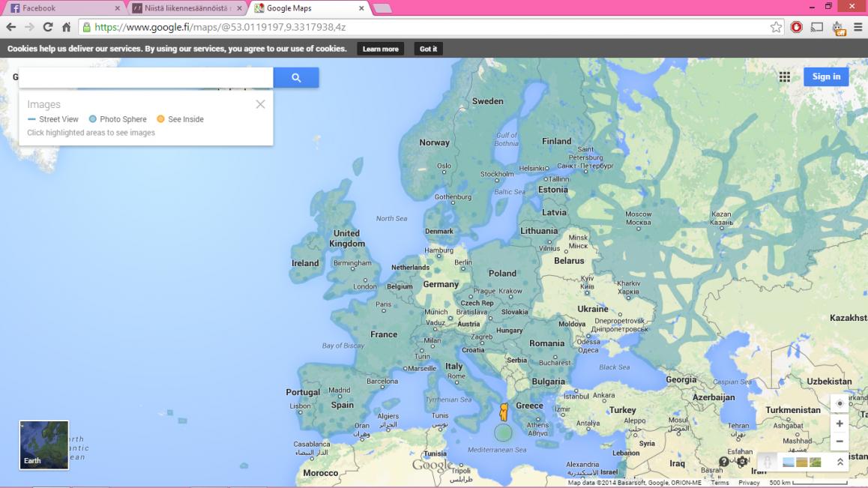Click the orange pegman on the map
The height and width of the screenshot is (488, 868).
click(503, 413)
